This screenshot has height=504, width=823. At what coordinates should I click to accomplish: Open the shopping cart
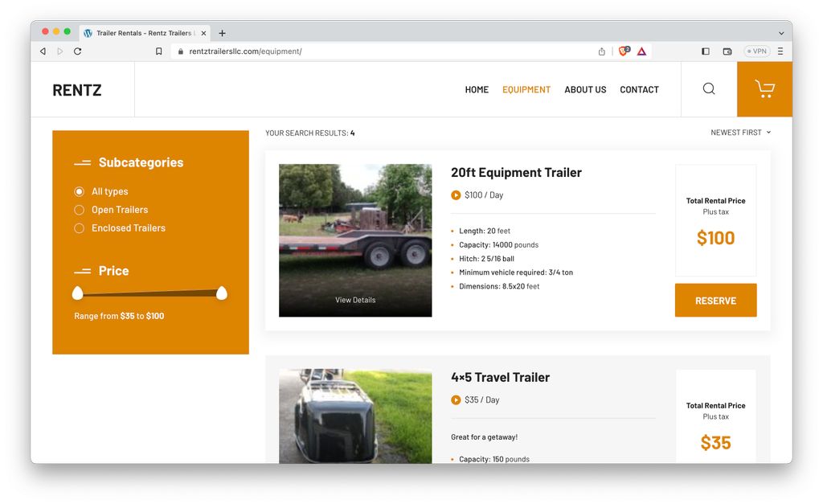765,89
